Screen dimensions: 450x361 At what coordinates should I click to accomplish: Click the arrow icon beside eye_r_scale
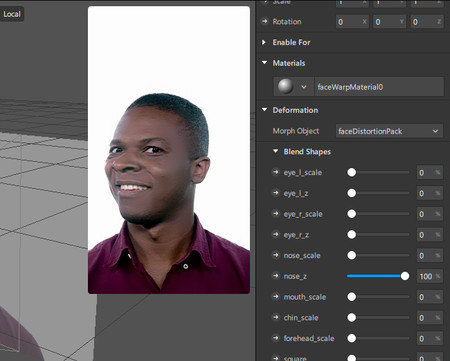275,214
